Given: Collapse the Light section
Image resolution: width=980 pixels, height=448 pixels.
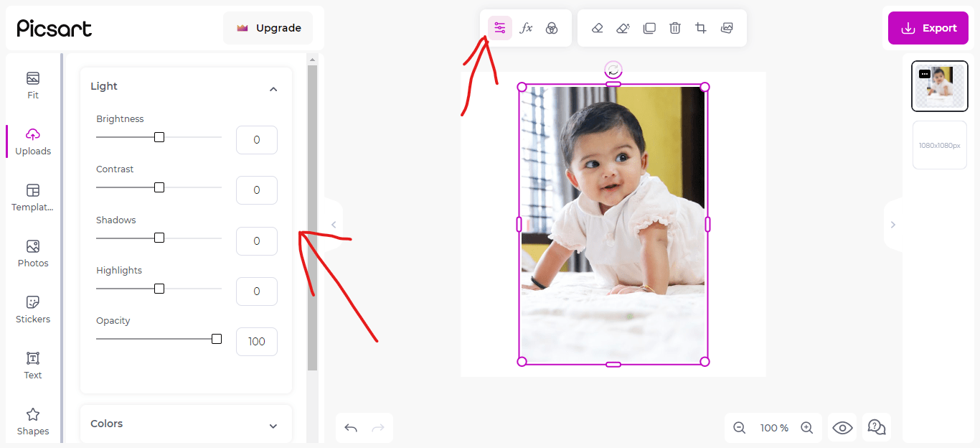Looking at the screenshot, I should [273, 89].
